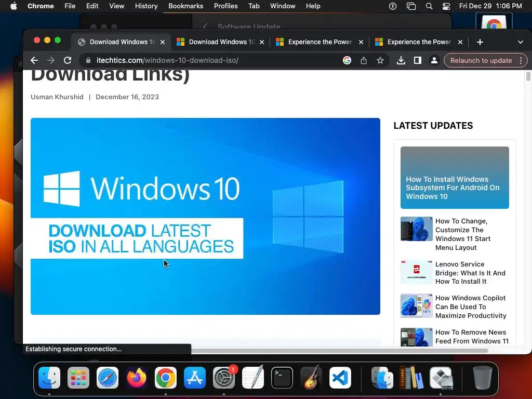Click the horizontal page scrollbar
The height and width of the screenshot is (399, 532).
coord(340,351)
